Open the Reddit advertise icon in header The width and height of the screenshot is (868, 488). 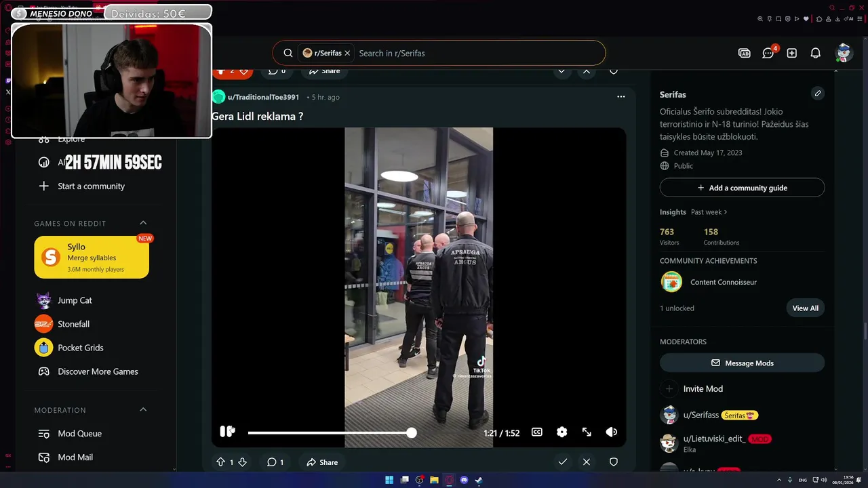[x=744, y=53]
